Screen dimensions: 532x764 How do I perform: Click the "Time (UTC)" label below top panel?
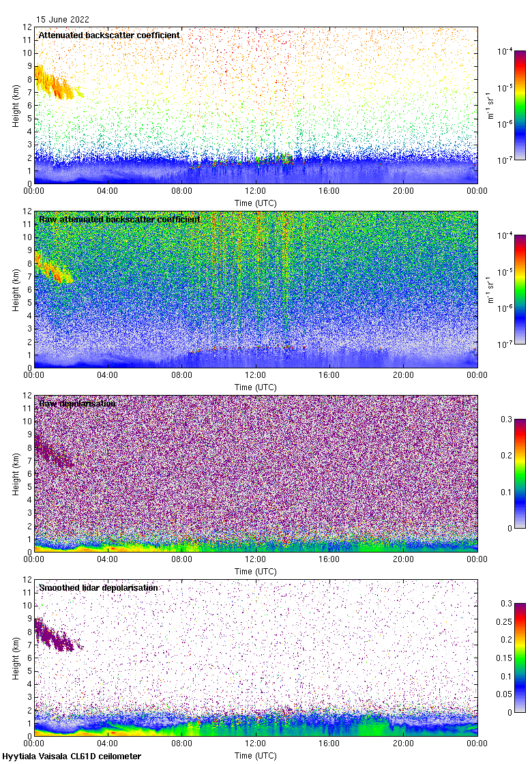coord(256,203)
